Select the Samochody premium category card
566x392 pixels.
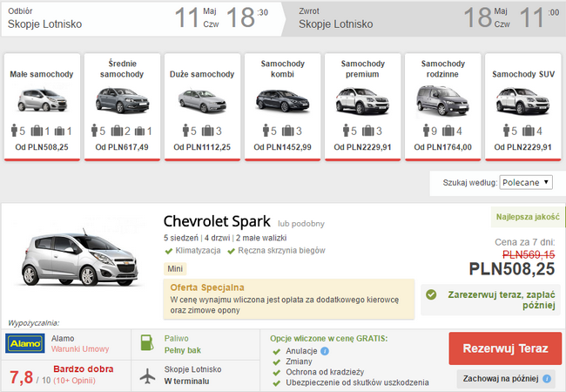pyautogui.click(x=362, y=107)
